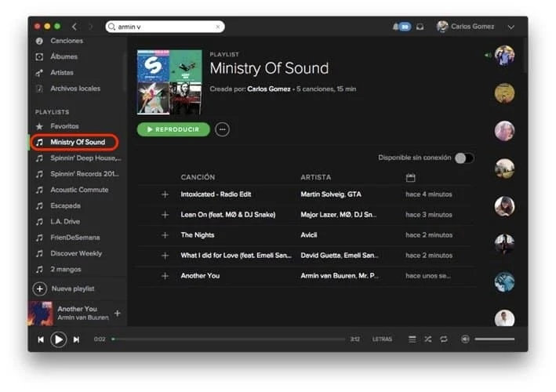
Task: Open Carlos Gomez profile name
Action: tap(472, 27)
